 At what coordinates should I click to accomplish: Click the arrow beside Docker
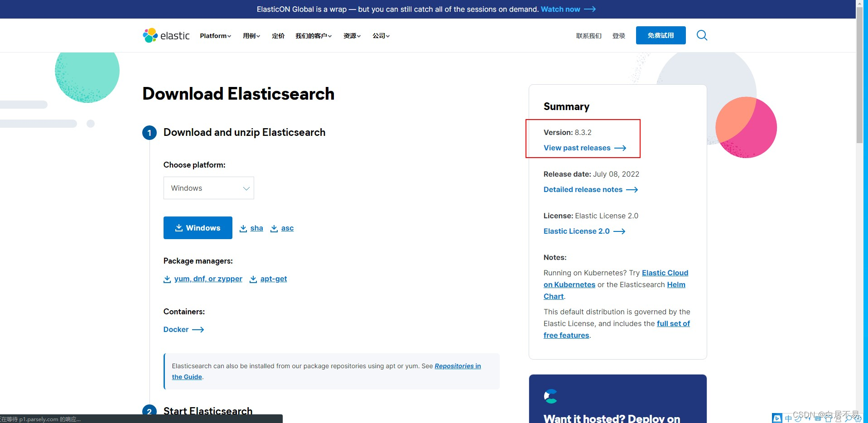198,330
